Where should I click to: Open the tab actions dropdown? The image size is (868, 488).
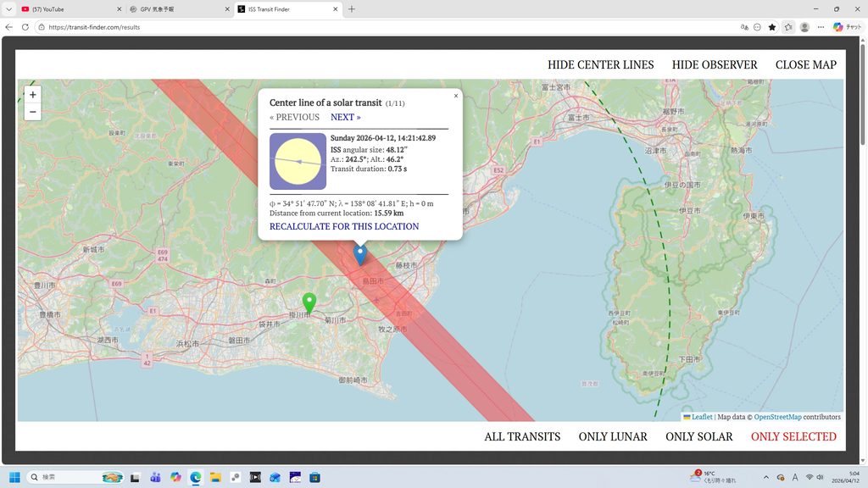8,8
